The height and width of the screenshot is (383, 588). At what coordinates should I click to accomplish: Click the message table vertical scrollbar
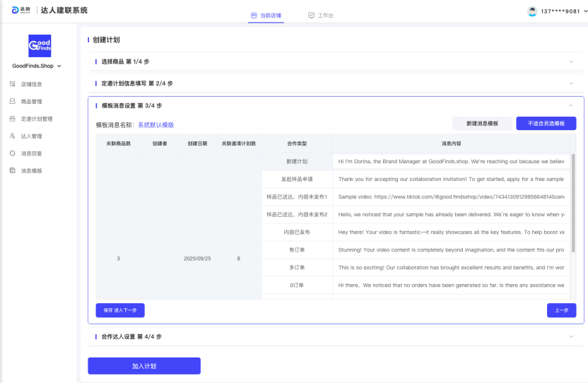tap(572, 205)
